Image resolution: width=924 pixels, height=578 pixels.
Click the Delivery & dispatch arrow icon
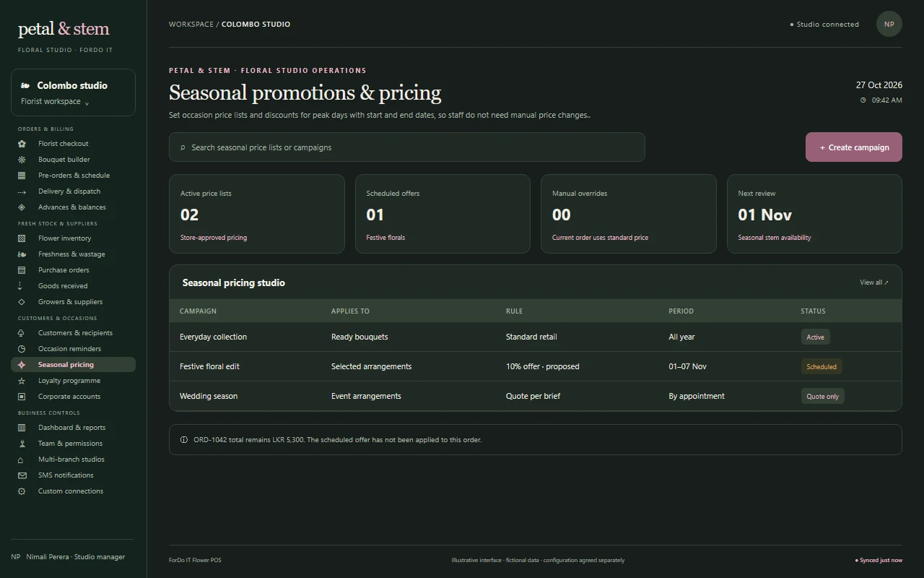22,191
